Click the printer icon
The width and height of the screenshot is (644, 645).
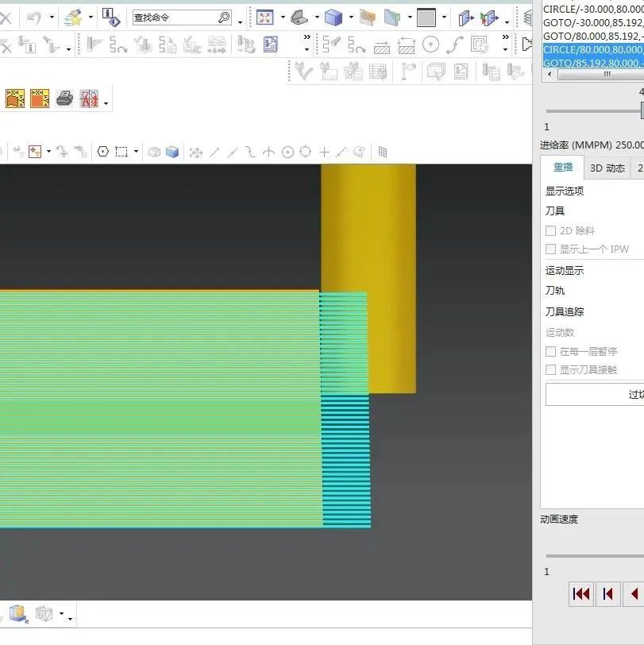65,99
